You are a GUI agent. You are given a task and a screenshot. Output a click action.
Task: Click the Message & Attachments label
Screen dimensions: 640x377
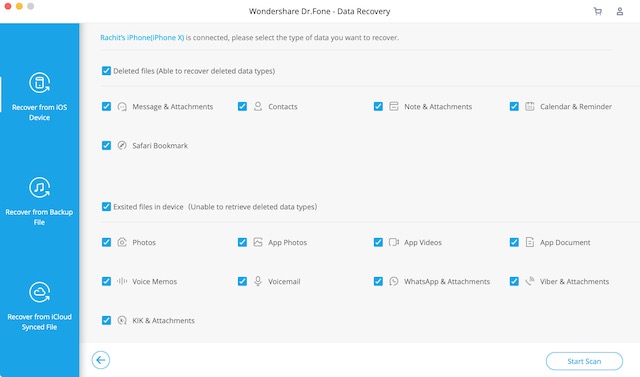tap(173, 106)
